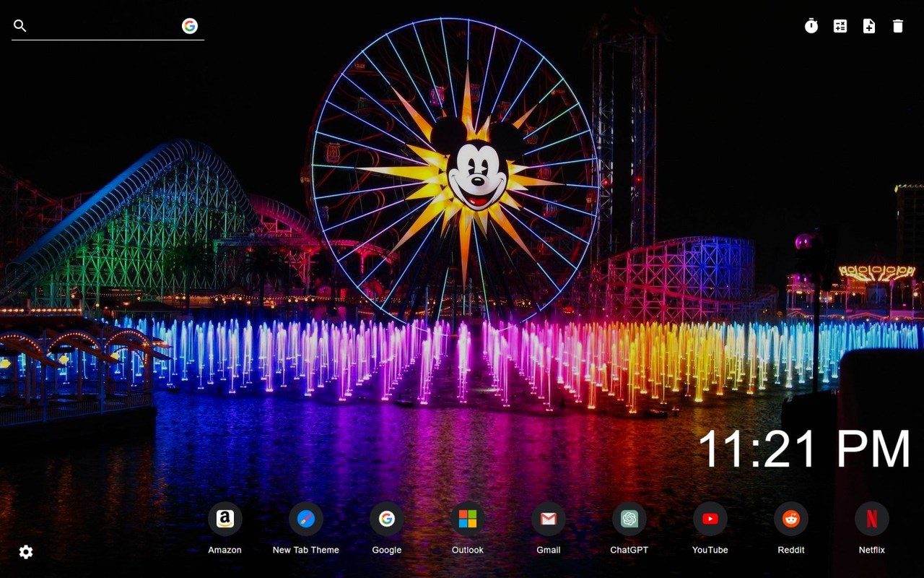
Task: Click the "Outlook" label text
Action: click(468, 550)
